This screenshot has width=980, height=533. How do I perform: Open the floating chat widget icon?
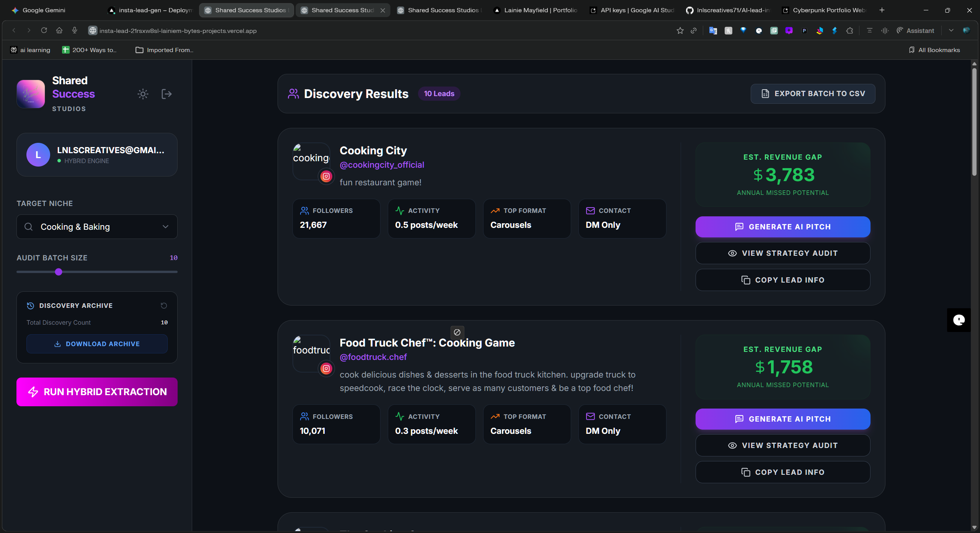click(x=959, y=320)
